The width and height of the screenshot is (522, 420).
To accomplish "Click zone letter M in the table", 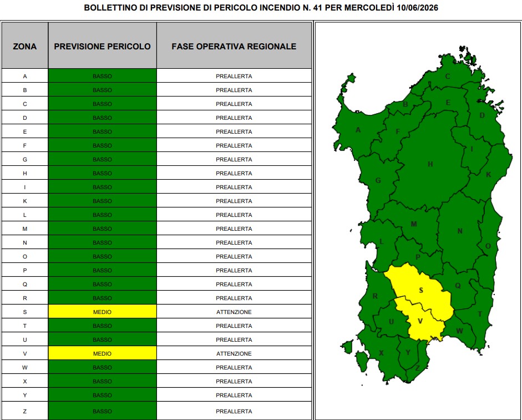I will point(25,229).
